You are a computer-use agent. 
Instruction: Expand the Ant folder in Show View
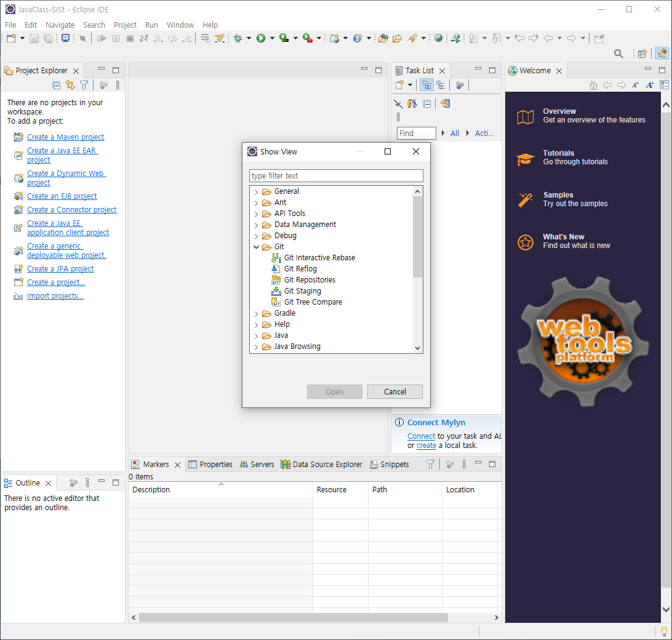256,202
